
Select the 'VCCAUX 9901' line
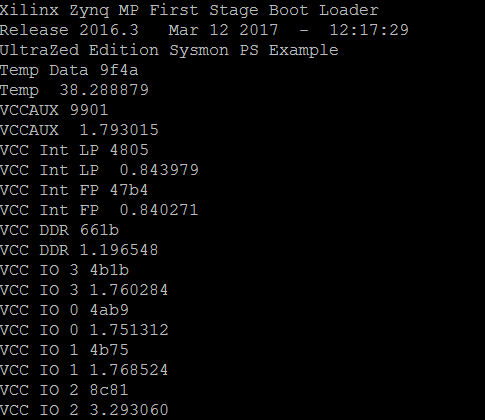(54, 110)
